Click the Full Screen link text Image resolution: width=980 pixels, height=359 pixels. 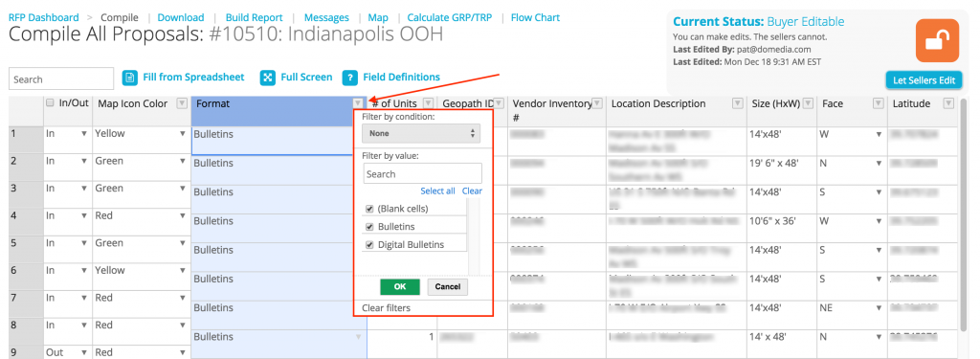[x=306, y=77]
